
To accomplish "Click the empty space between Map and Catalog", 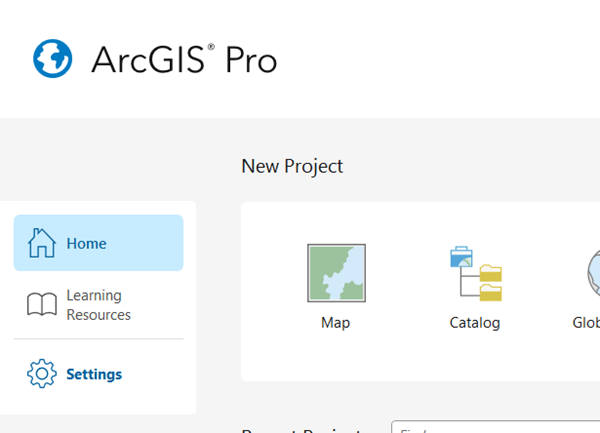I will point(405,290).
